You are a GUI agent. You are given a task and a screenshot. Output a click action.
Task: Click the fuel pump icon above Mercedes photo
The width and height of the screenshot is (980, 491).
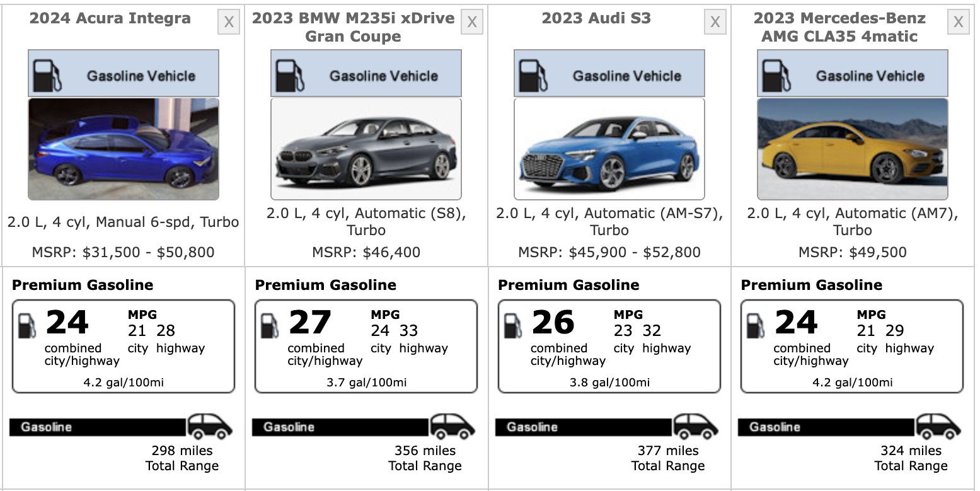point(776,75)
